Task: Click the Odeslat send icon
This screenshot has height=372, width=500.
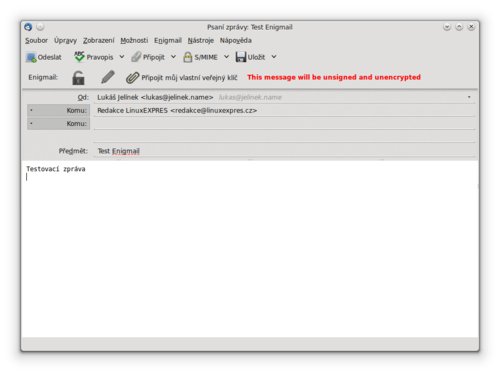Action: click(31, 57)
